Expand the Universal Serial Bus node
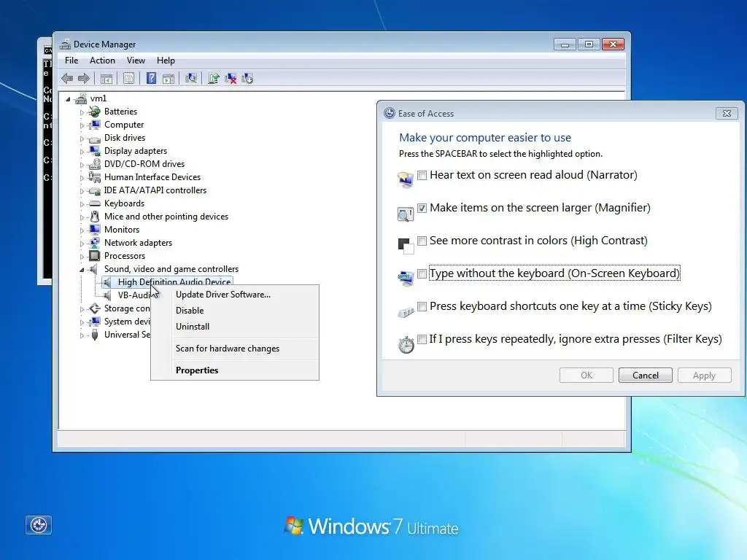Image resolution: width=747 pixels, height=560 pixels. pyautogui.click(x=82, y=335)
